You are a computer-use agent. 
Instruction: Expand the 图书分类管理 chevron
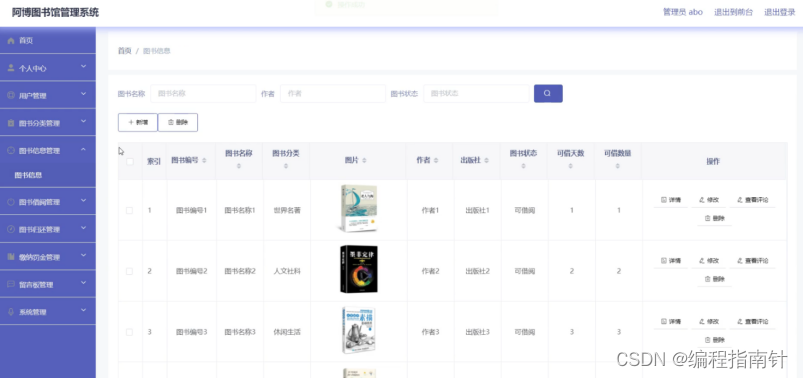pos(83,122)
